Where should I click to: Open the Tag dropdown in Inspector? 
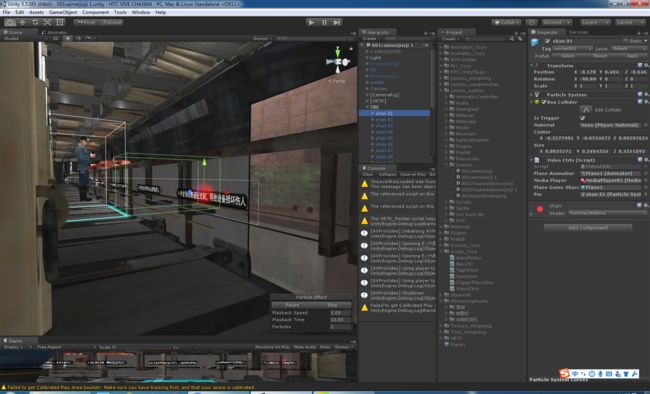(x=573, y=49)
